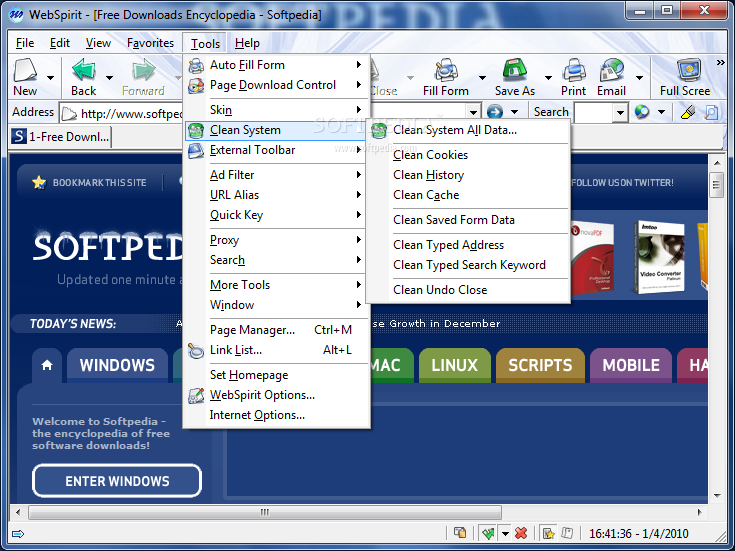Choose Clean Typed Address
Image resolution: width=735 pixels, height=551 pixels.
pyautogui.click(x=468, y=245)
